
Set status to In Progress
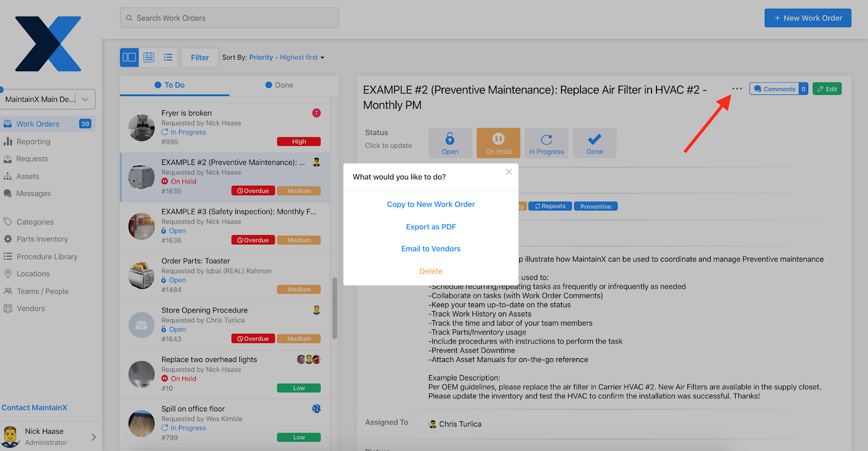pyautogui.click(x=546, y=143)
